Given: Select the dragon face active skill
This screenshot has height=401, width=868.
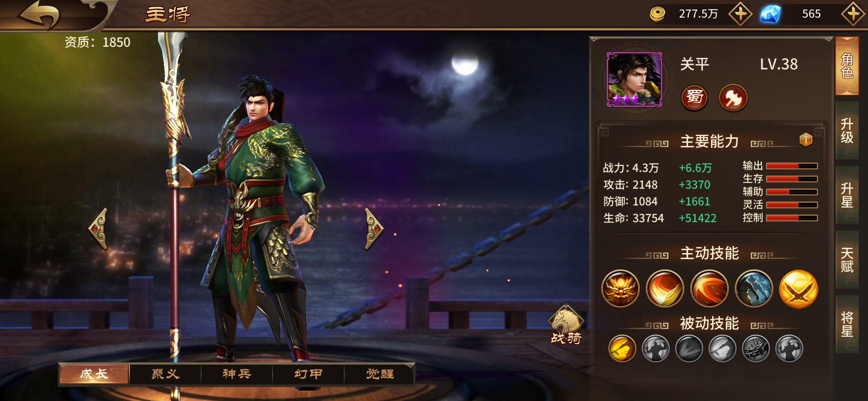Looking at the screenshot, I should point(621,288).
